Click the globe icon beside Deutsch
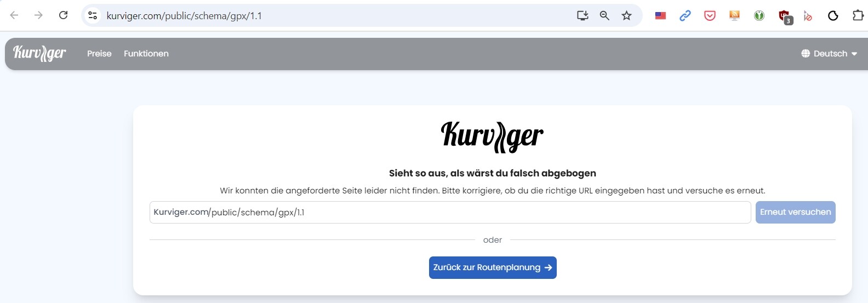Image resolution: width=868 pixels, height=303 pixels. 806,54
